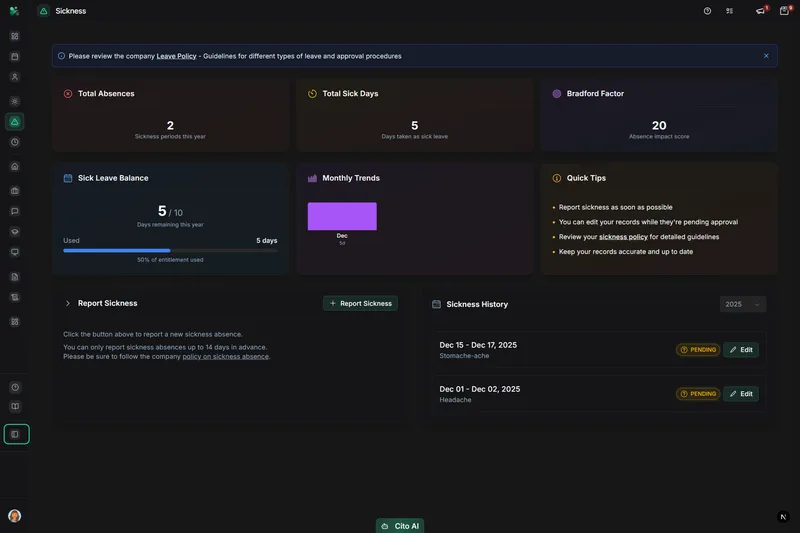
Task: Open the help circle icon in lower sidebar
Action: point(15,387)
